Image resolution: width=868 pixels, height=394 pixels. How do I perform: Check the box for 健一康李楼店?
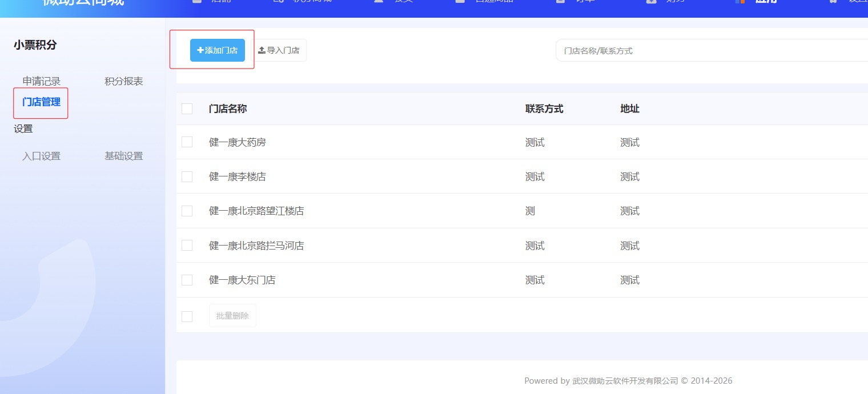click(187, 176)
